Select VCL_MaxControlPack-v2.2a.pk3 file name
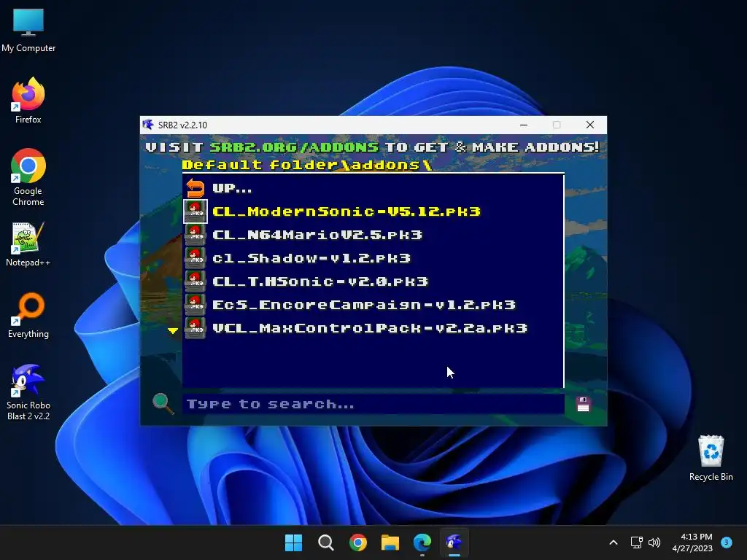 pos(370,328)
